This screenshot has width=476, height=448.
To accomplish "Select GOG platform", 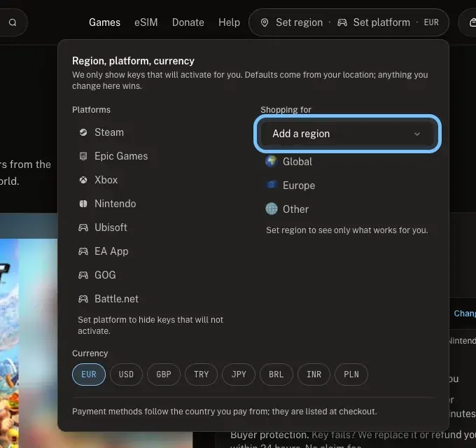I will click(105, 275).
